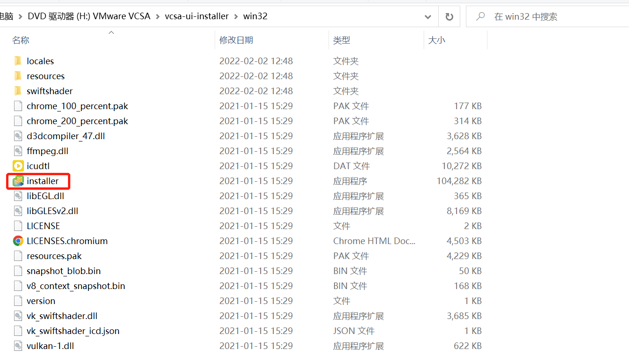Click the gear icon of d3dcompiler_47.dll
This screenshot has height=364, width=629.
[18, 136]
